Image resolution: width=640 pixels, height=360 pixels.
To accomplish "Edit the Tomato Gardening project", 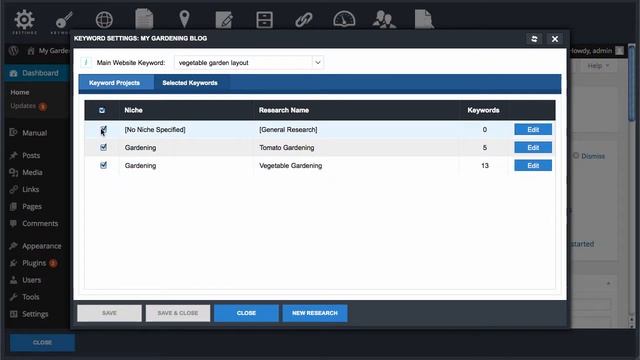I will pos(533,147).
